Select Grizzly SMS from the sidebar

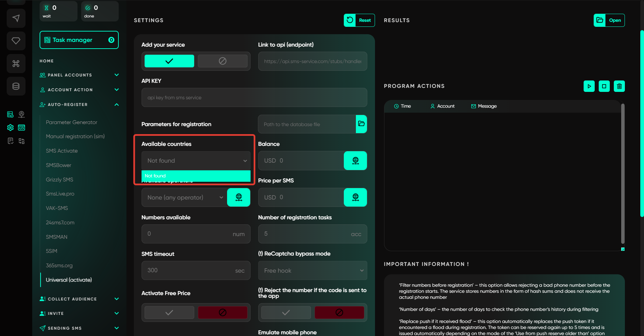[x=59, y=180]
